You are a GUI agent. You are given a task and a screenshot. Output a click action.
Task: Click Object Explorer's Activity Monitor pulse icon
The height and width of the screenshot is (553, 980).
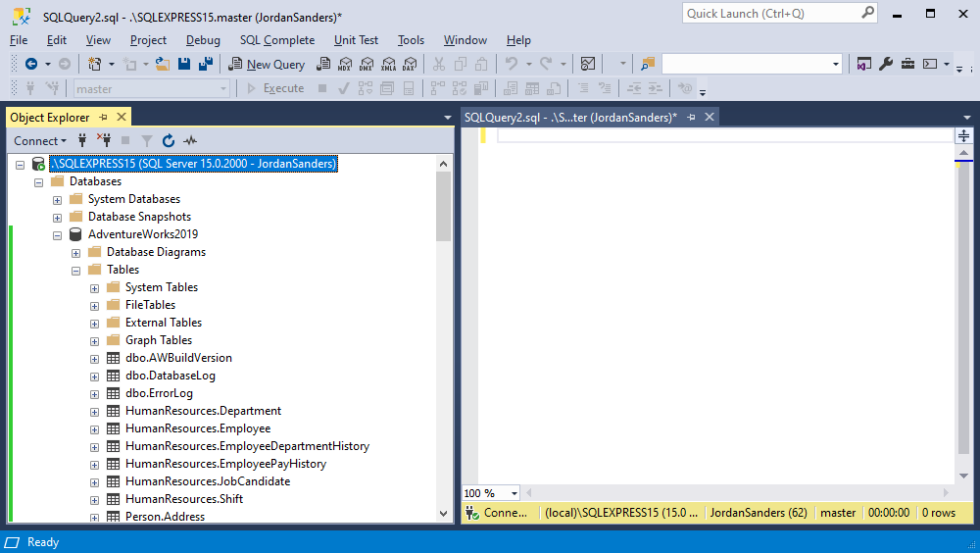[x=190, y=141]
